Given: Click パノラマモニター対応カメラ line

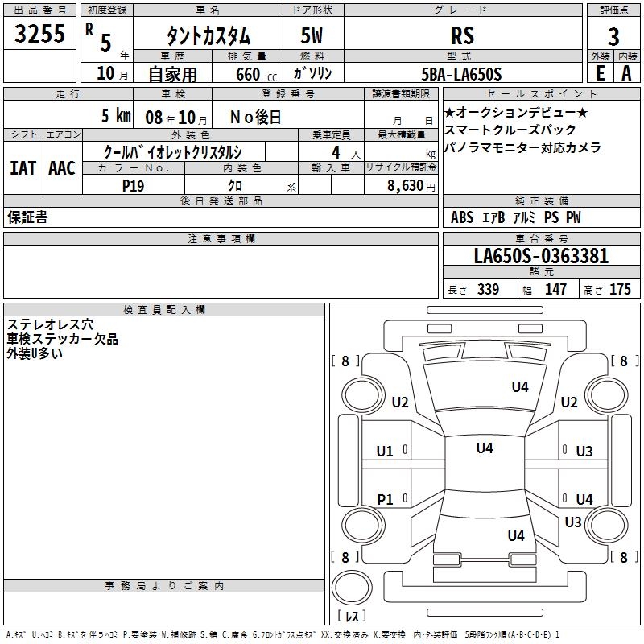Looking at the screenshot, I should click(522, 148).
